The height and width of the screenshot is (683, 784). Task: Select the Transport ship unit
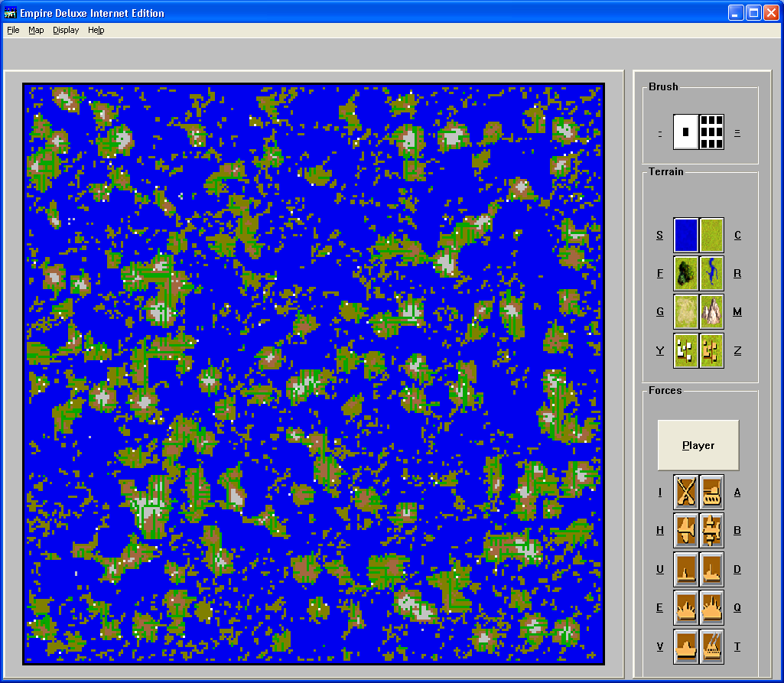point(712,646)
